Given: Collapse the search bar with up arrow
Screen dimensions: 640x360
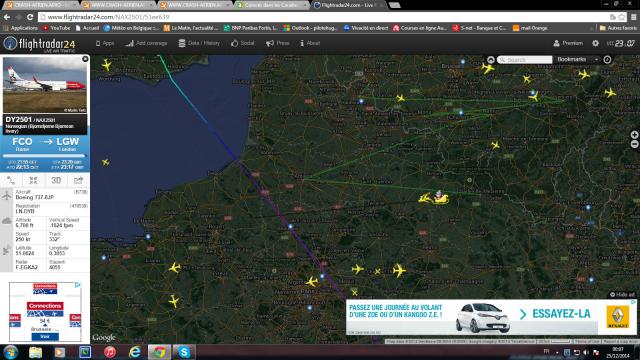Looking at the screenshot, I should coord(491,60).
